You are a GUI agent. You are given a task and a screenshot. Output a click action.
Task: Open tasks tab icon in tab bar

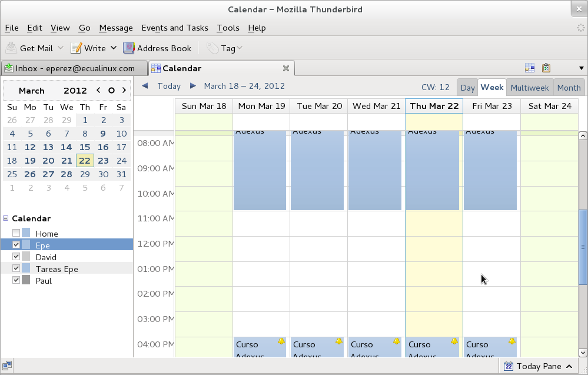[x=546, y=68]
